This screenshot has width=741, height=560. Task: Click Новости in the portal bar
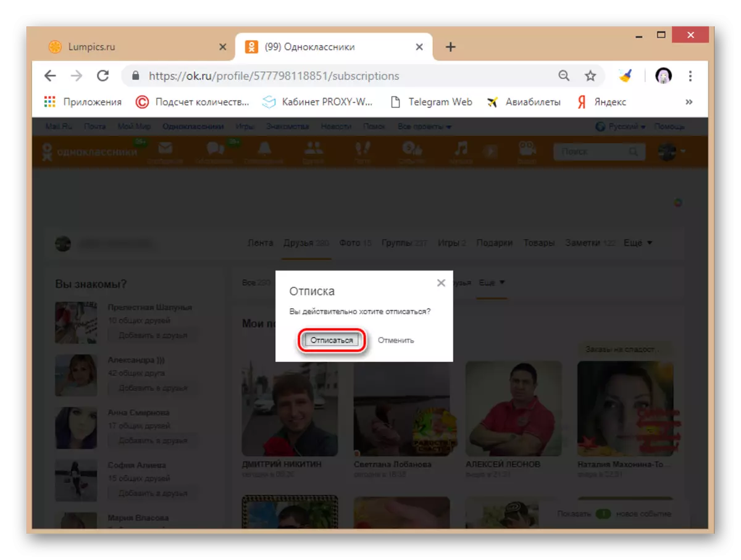(x=336, y=126)
